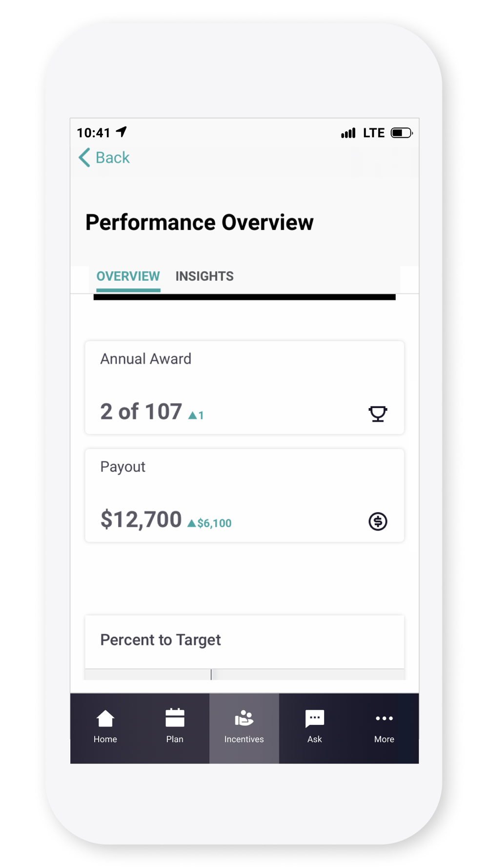Tap the $6,100 payout increase indicator
488x868 pixels.
coord(209,523)
